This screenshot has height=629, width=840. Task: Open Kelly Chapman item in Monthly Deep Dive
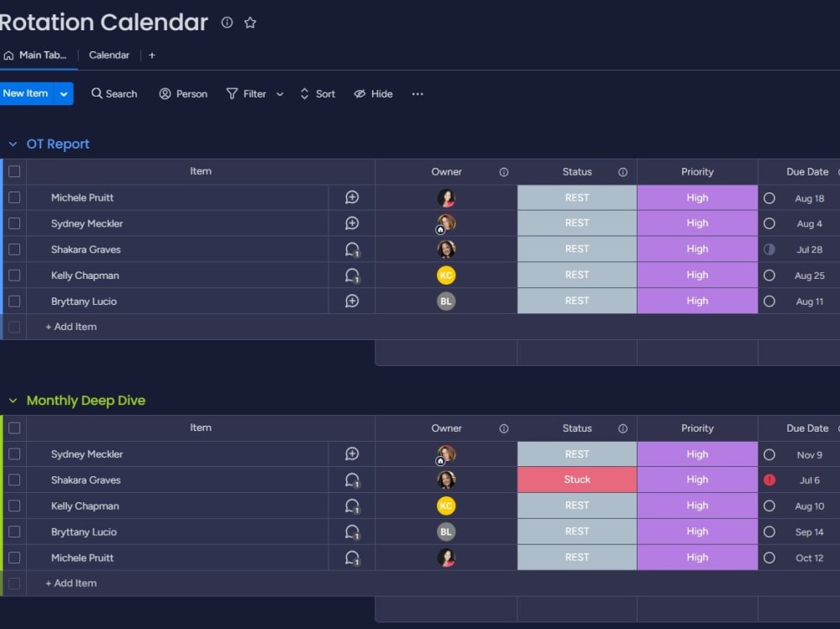tap(85, 506)
